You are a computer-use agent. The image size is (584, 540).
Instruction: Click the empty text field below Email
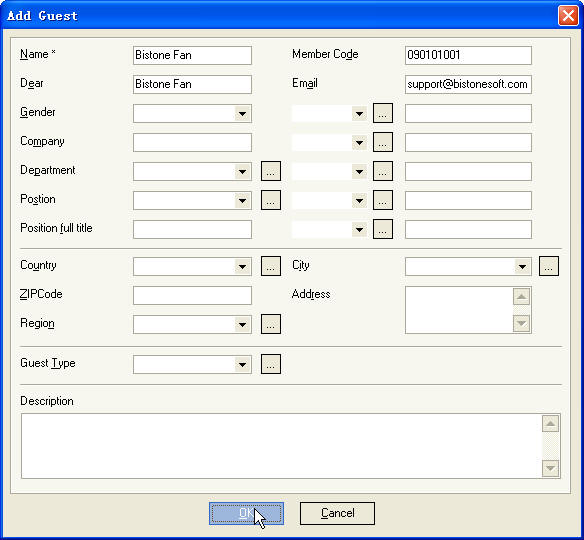pos(468,114)
